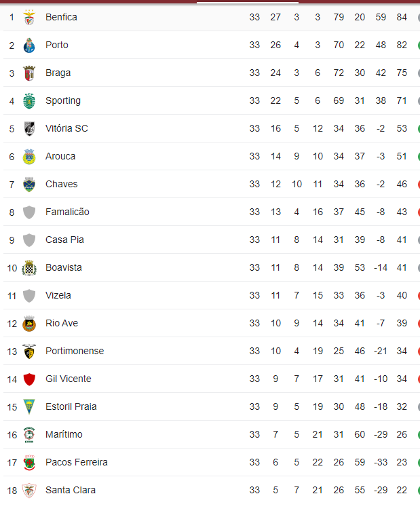The height and width of the screenshot is (515, 420).
Task: Click the Casa Pia placeholder shield
Action: (29, 240)
